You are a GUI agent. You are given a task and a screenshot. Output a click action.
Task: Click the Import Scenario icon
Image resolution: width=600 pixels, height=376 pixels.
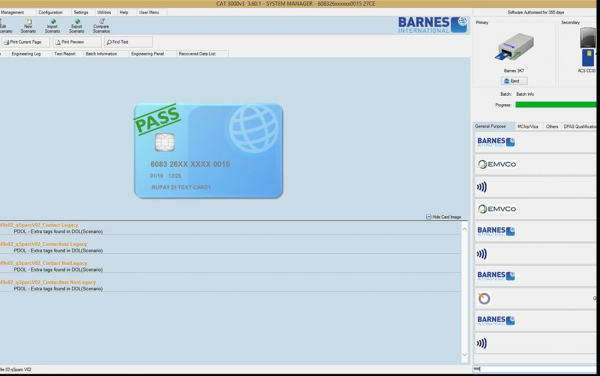52,26
